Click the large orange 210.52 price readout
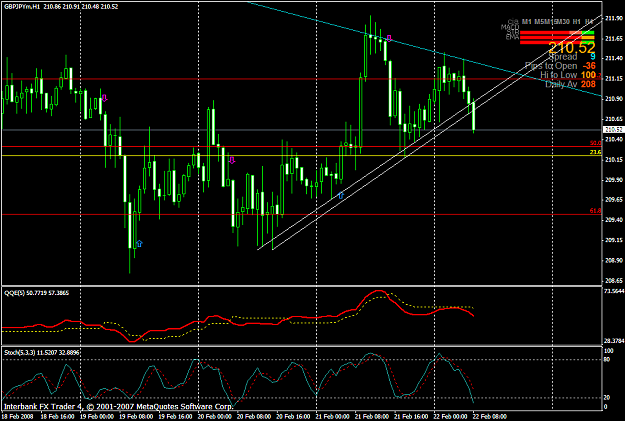Image resolution: width=625 pixels, height=421 pixels. [x=572, y=48]
